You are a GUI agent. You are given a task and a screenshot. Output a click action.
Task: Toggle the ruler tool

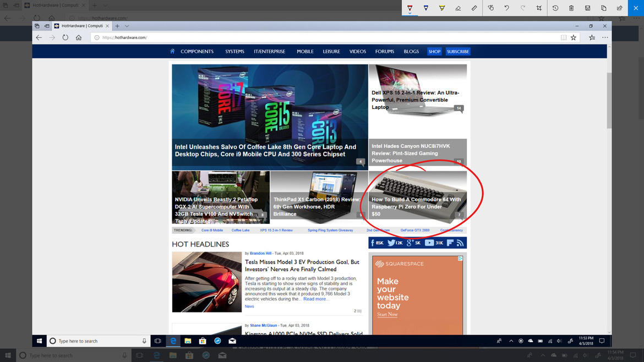pos(474,8)
